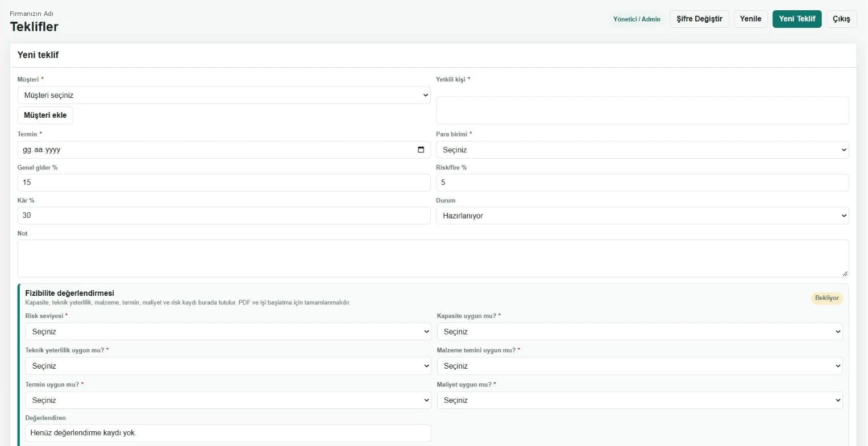Screen dimensions: 868x446
Task: Log out with the Çıkış button
Action: 841,19
